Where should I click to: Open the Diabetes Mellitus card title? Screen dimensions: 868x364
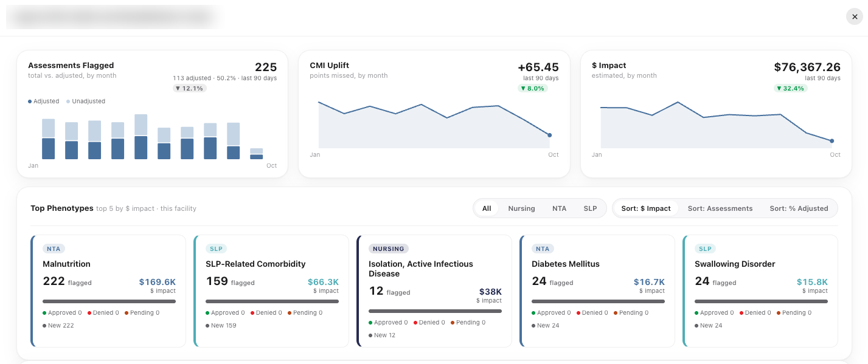click(566, 264)
